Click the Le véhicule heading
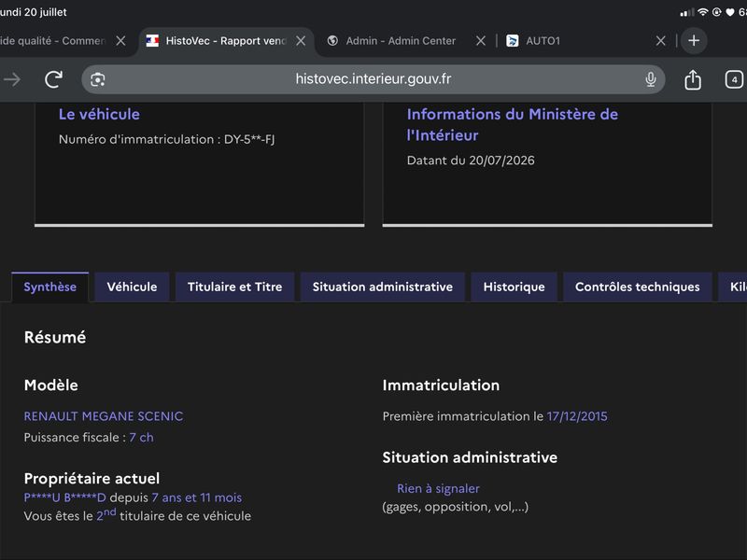The image size is (747, 560). [x=99, y=114]
